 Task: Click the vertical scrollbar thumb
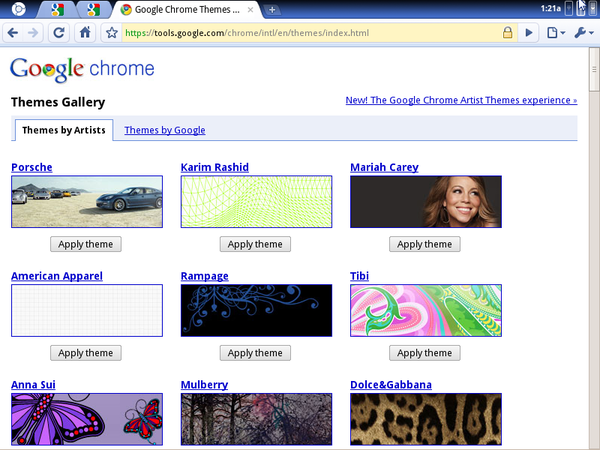594,70
